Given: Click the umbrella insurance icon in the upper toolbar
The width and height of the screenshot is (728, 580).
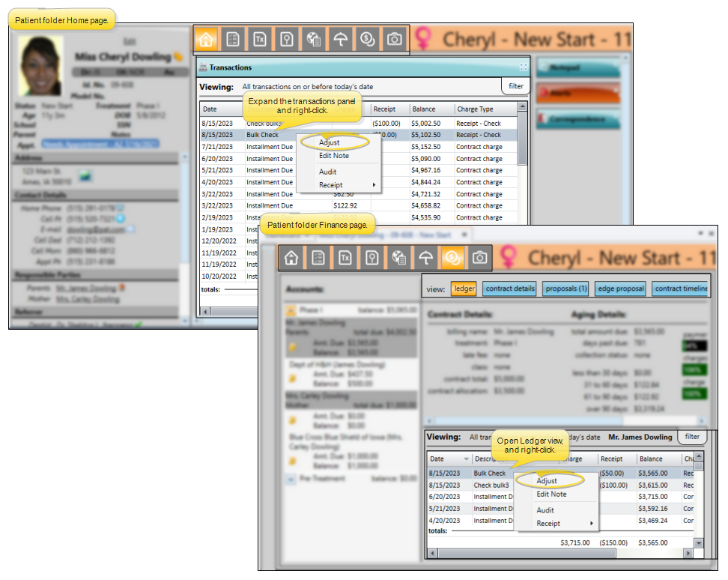Looking at the screenshot, I should 341,40.
